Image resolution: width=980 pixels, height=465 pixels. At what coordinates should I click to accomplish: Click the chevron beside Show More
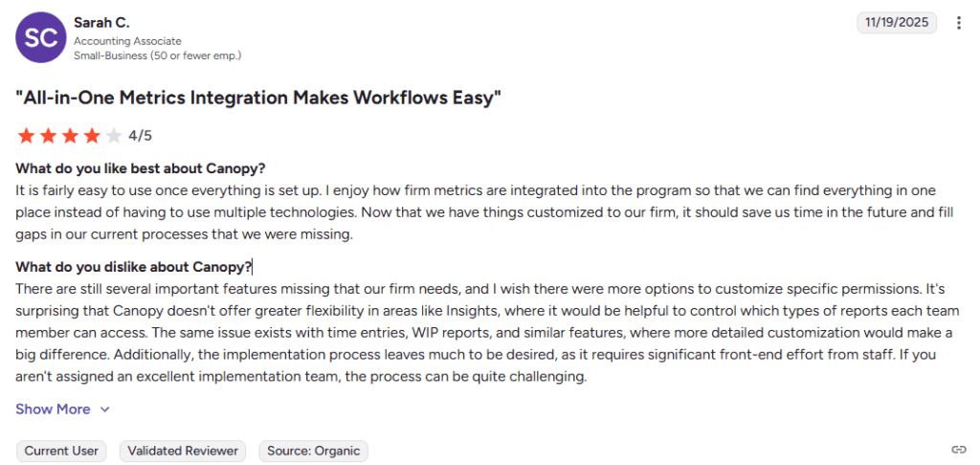[x=105, y=410]
